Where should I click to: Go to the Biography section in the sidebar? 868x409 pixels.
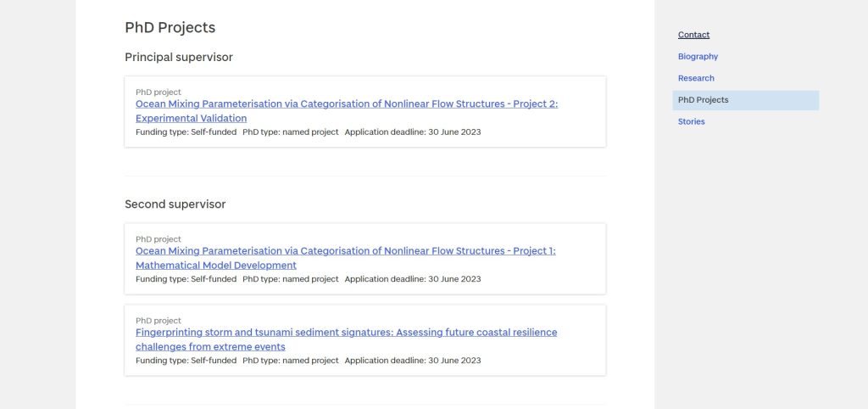(x=698, y=57)
